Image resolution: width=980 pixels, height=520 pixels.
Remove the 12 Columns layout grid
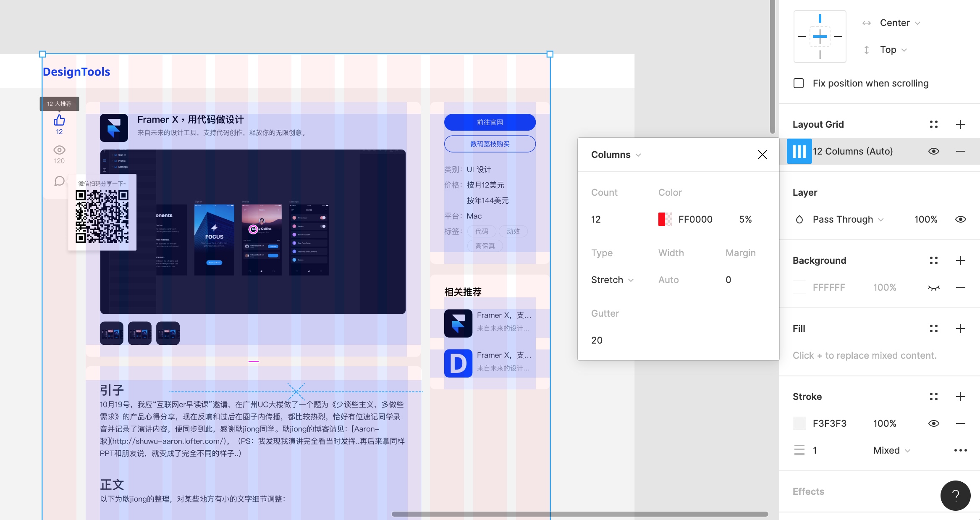coord(960,151)
